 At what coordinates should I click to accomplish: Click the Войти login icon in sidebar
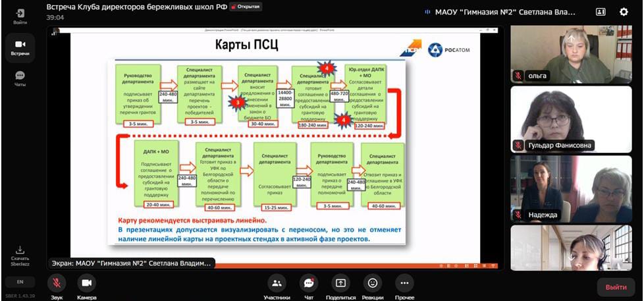coord(20,14)
